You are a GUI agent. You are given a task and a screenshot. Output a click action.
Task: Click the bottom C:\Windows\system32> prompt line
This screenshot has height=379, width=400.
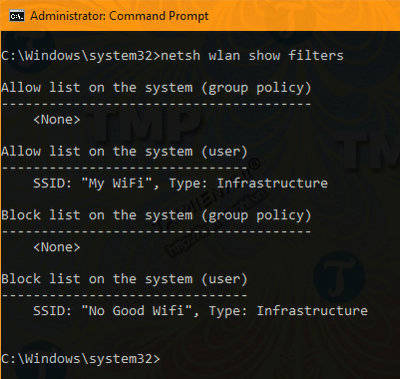[81, 359]
